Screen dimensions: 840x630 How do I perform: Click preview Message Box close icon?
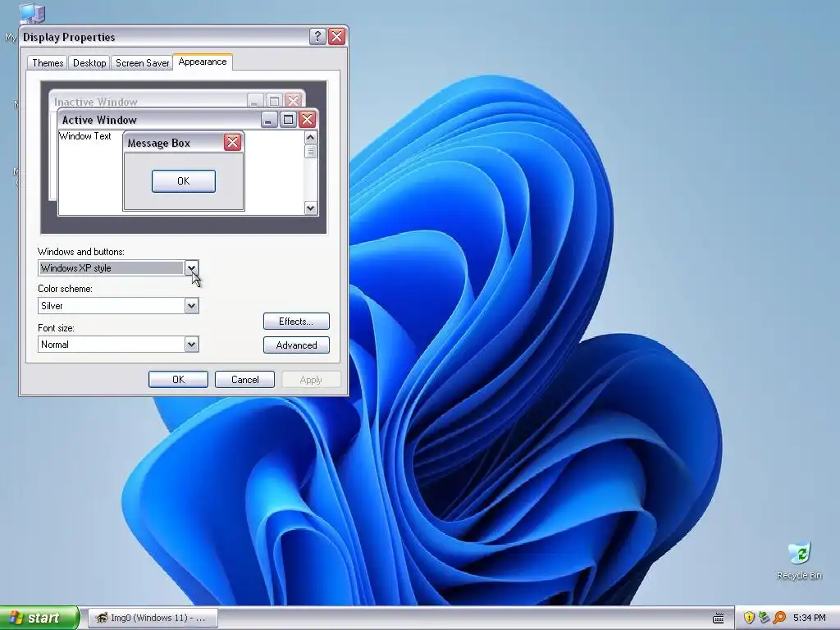tap(232, 143)
